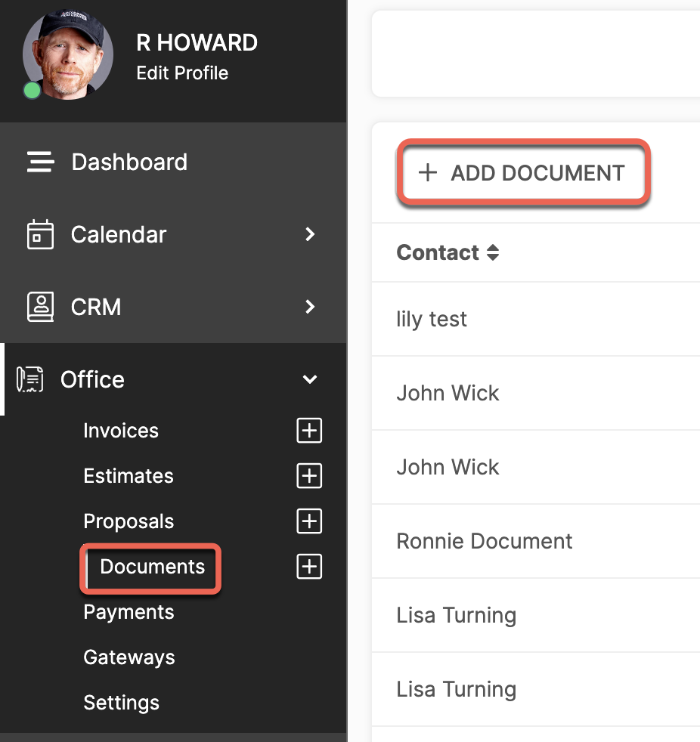Image resolution: width=700 pixels, height=742 pixels.
Task: Click the plus icon beside Estimates
Action: point(309,475)
